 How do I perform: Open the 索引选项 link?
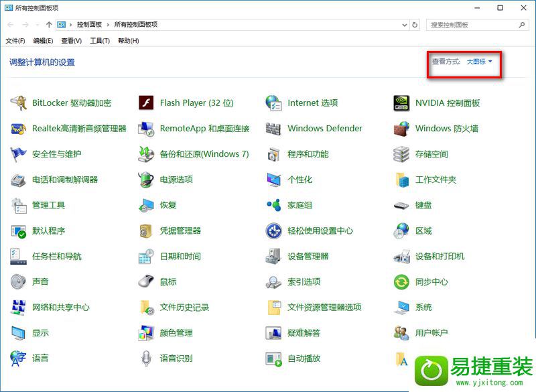(304, 282)
